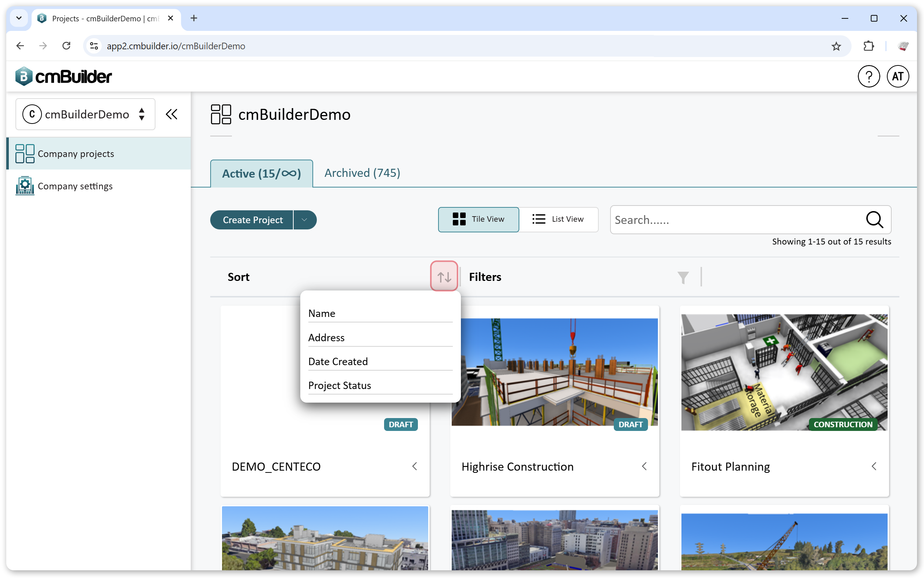Screen dimensions: 924x578
Task: Click the CONSTRUCTION badge on Fitout Planning
Action: tap(843, 424)
